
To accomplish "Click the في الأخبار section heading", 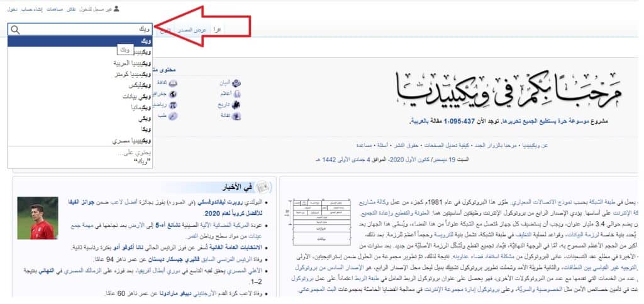I will pos(238,187).
